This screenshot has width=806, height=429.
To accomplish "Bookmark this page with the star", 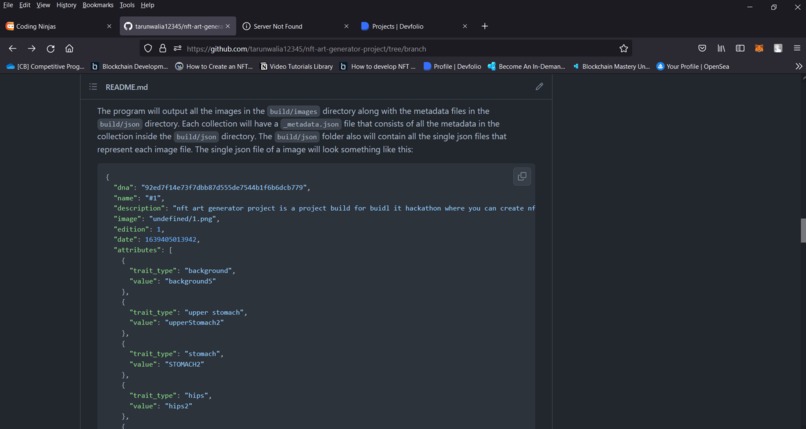I will pos(624,48).
